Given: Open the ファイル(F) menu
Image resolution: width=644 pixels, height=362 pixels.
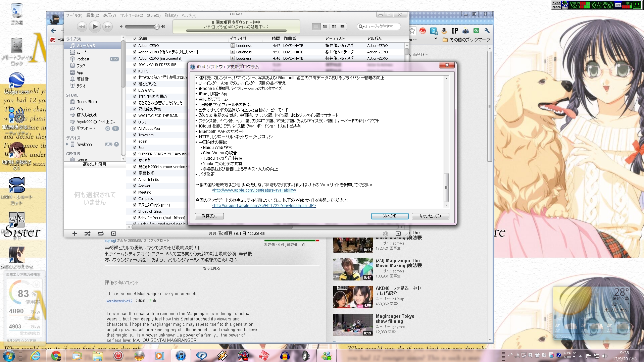Looking at the screenshot, I should point(74,15).
